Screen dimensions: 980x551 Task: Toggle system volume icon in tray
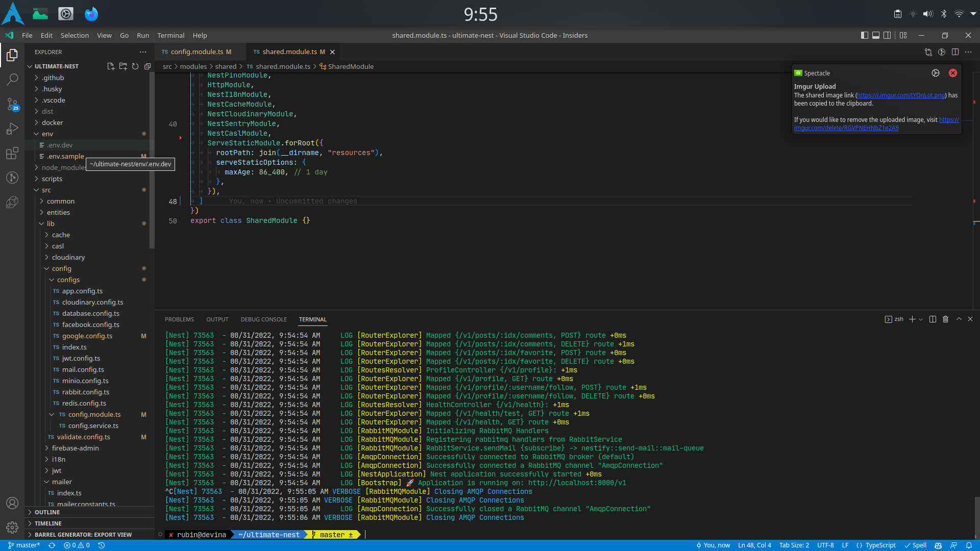click(928, 14)
